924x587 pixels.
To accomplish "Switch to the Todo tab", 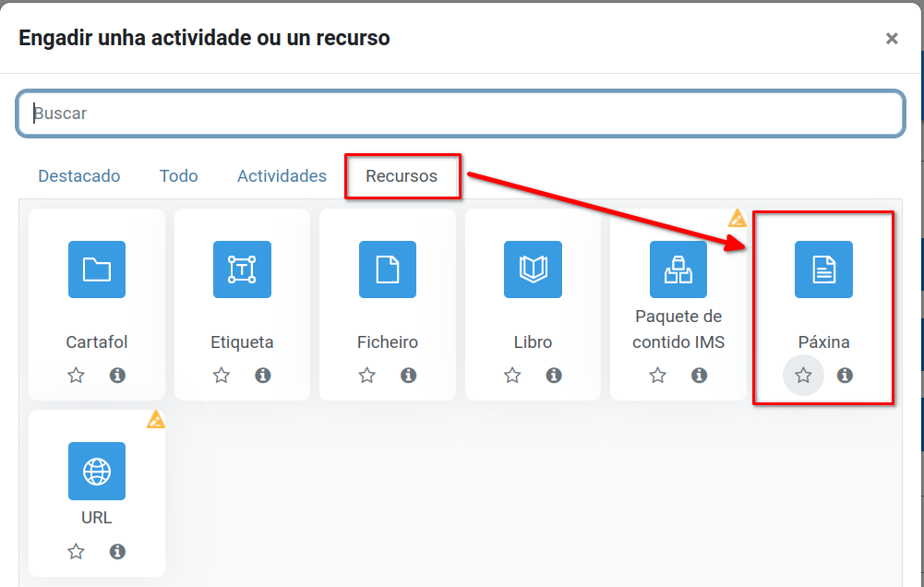I will click(x=178, y=176).
